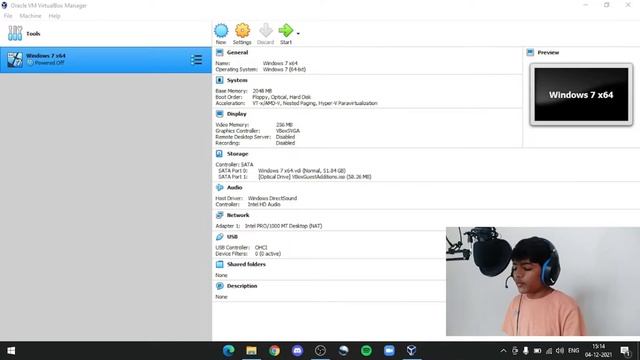Click the Storage section icon
The image size is (640, 360).
click(x=220, y=154)
